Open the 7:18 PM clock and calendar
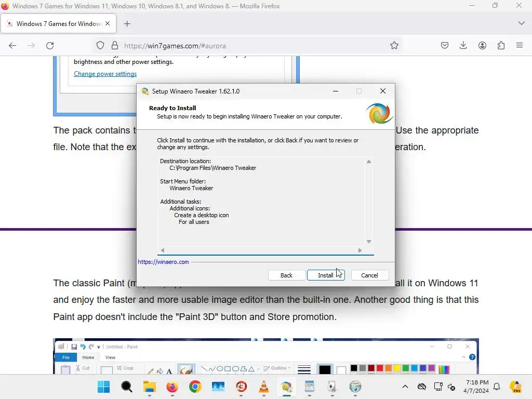 477,387
